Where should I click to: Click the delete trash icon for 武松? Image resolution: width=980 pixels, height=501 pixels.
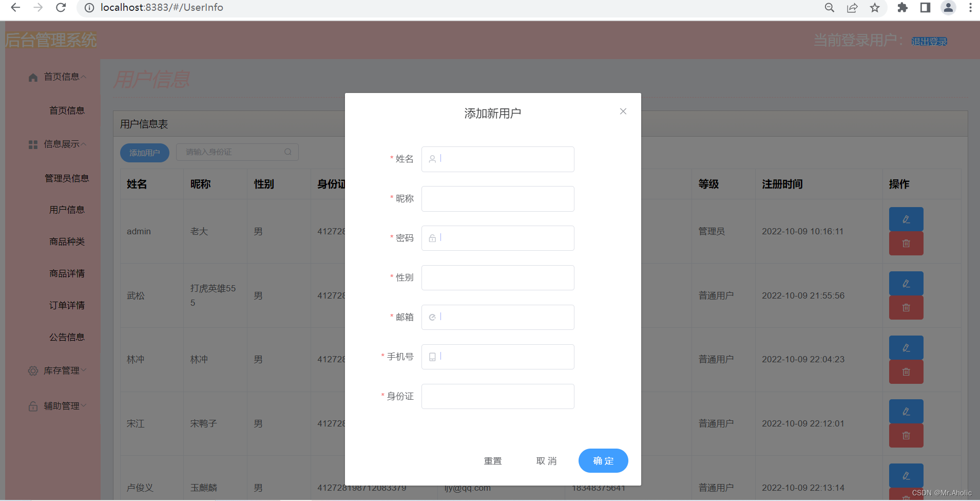tap(906, 307)
